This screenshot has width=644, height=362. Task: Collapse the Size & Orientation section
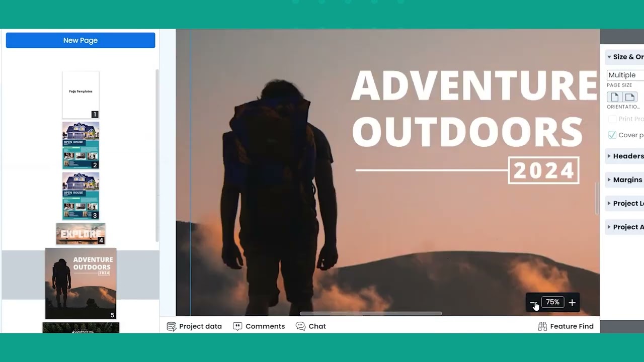tap(625, 57)
